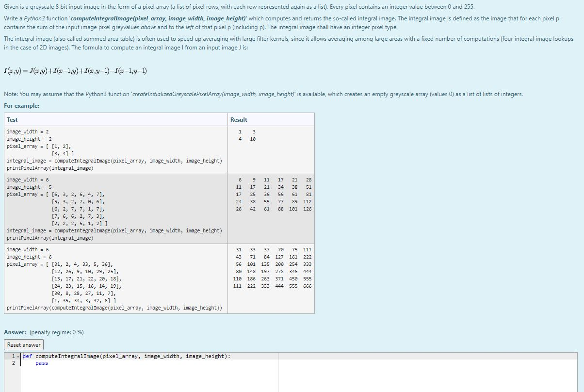Place cursor in the code editor answer box

tap(146, 374)
